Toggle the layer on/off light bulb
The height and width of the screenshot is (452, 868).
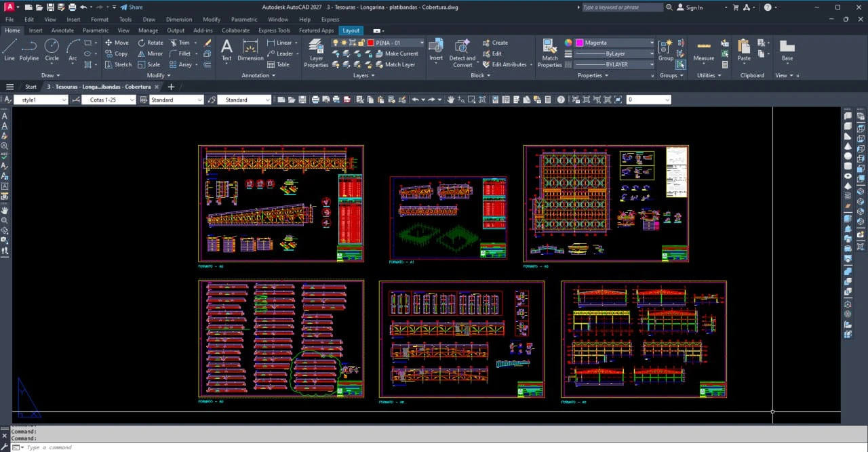pos(335,43)
